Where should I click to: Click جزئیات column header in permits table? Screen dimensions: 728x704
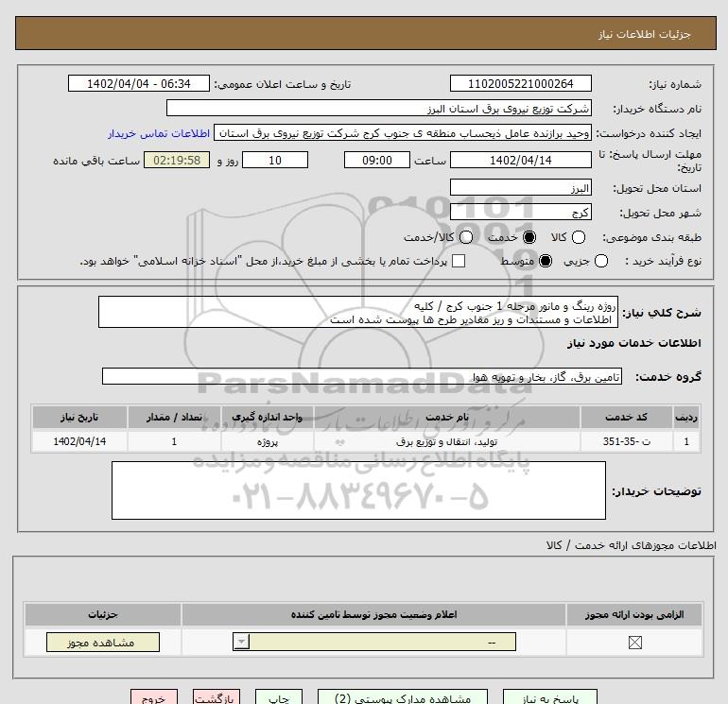click(103, 614)
